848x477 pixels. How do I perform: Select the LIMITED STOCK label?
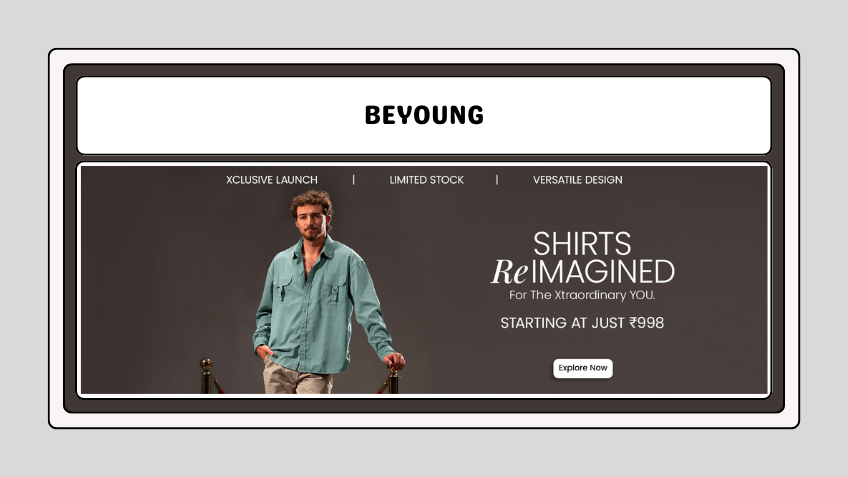[427, 180]
